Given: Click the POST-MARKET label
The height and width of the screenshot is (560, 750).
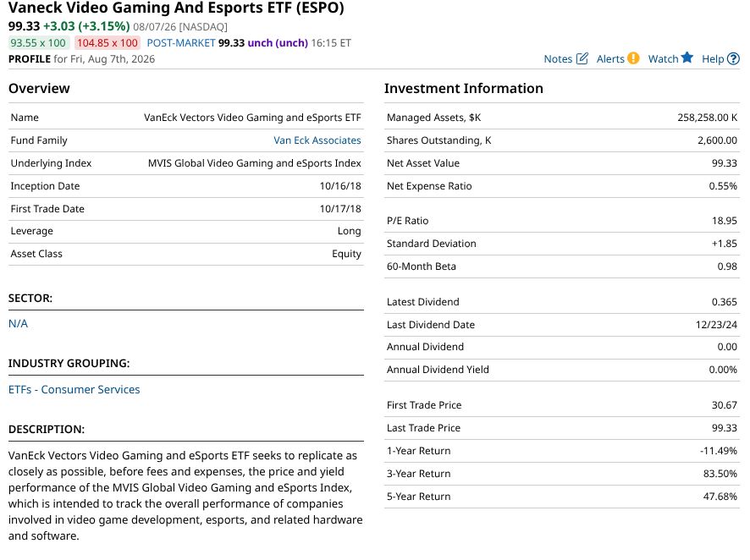Looking at the screenshot, I should point(181,43).
